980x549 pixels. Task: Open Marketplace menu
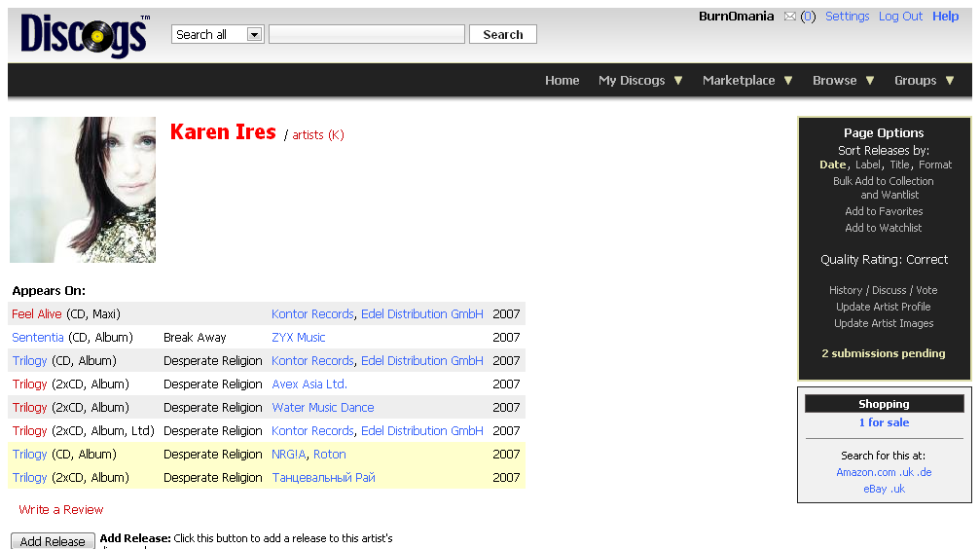click(x=739, y=80)
